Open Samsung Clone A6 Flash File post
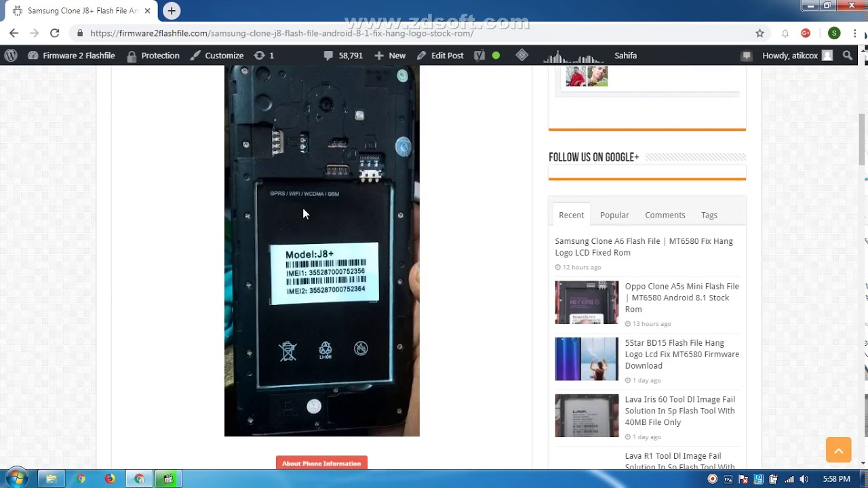The width and height of the screenshot is (868, 488). pos(644,247)
